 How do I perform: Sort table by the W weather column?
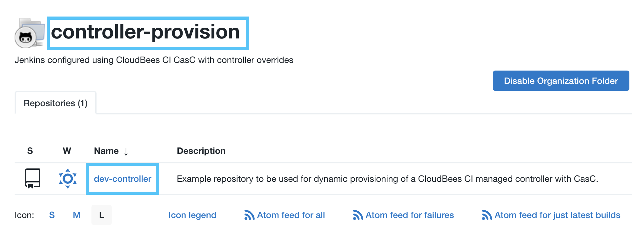click(x=67, y=151)
